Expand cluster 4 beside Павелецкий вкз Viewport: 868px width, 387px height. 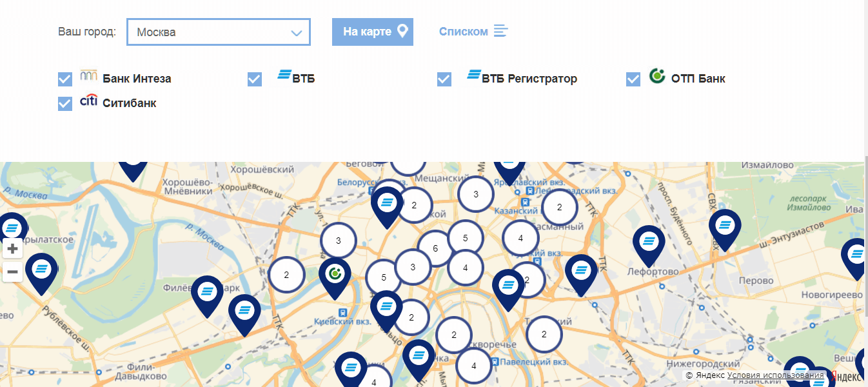coord(474,366)
